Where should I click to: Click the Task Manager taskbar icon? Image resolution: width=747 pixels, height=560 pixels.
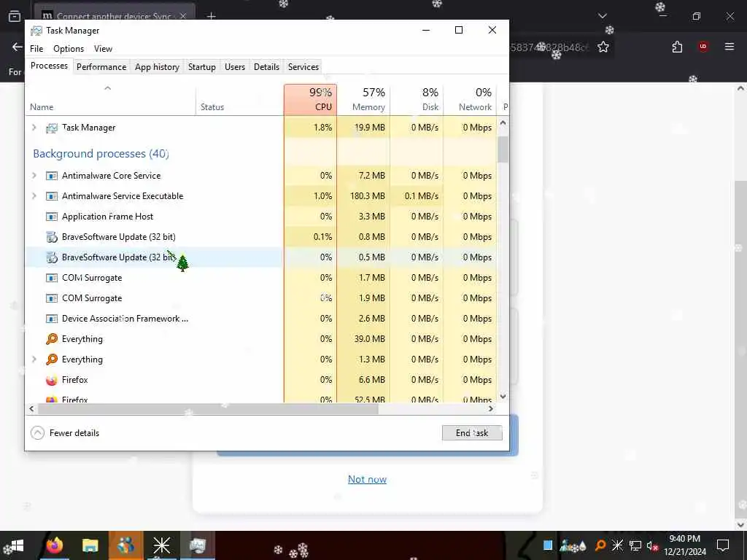pos(197,545)
